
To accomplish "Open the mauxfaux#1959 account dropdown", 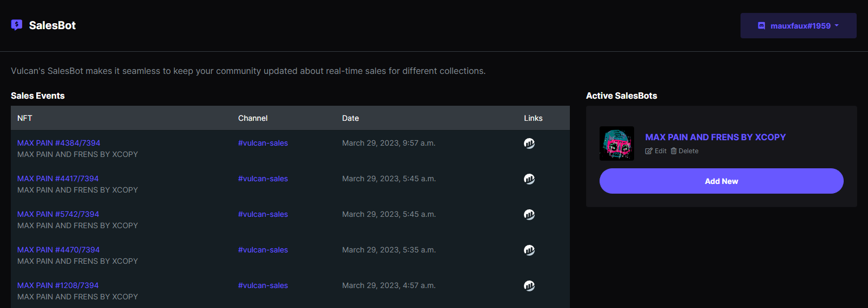I will pos(798,25).
